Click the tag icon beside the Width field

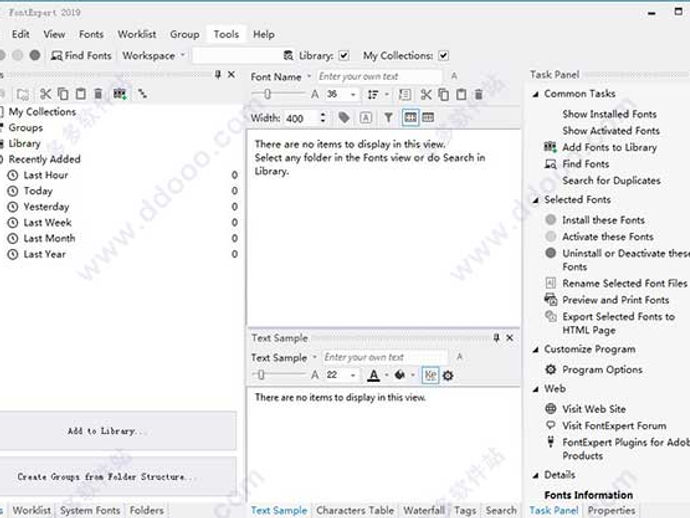point(344,118)
